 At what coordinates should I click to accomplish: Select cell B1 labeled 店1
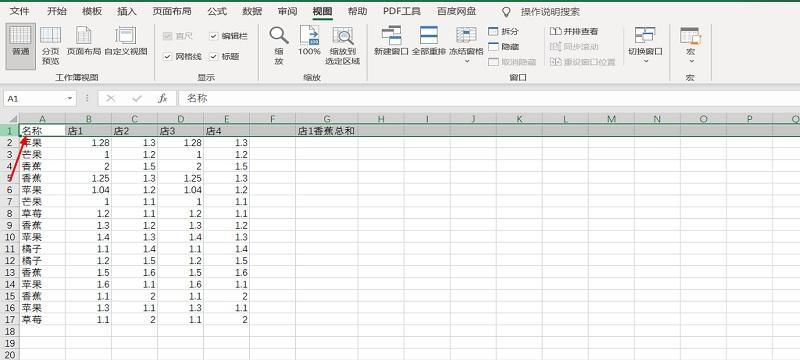coord(88,131)
